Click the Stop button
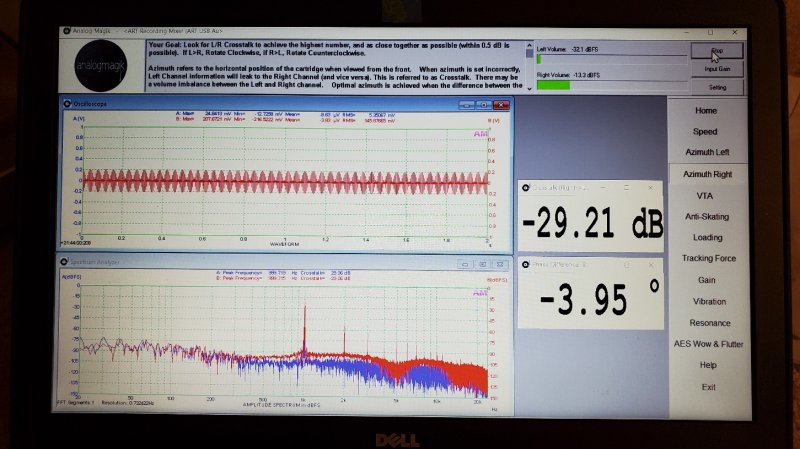Screen dimensions: 800x449 717,51
